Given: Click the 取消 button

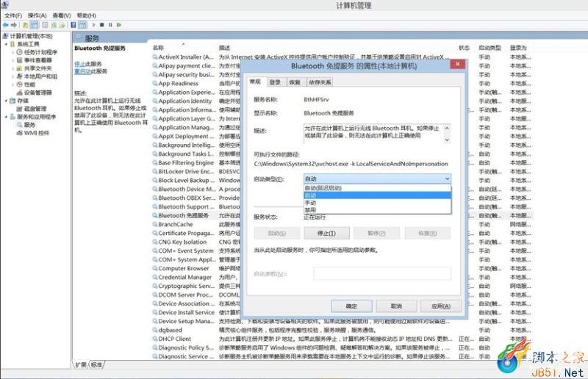Looking at the screenshot, I should coord(396,306).
